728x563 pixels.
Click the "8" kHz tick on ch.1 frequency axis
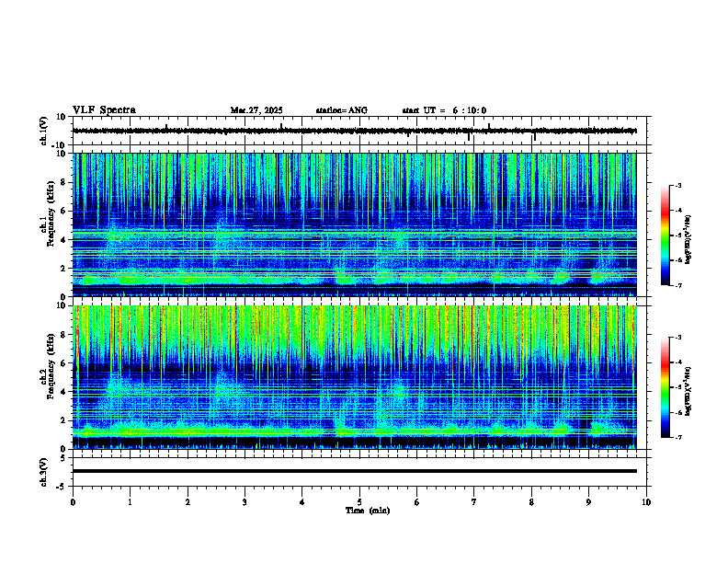pos(63,182)
